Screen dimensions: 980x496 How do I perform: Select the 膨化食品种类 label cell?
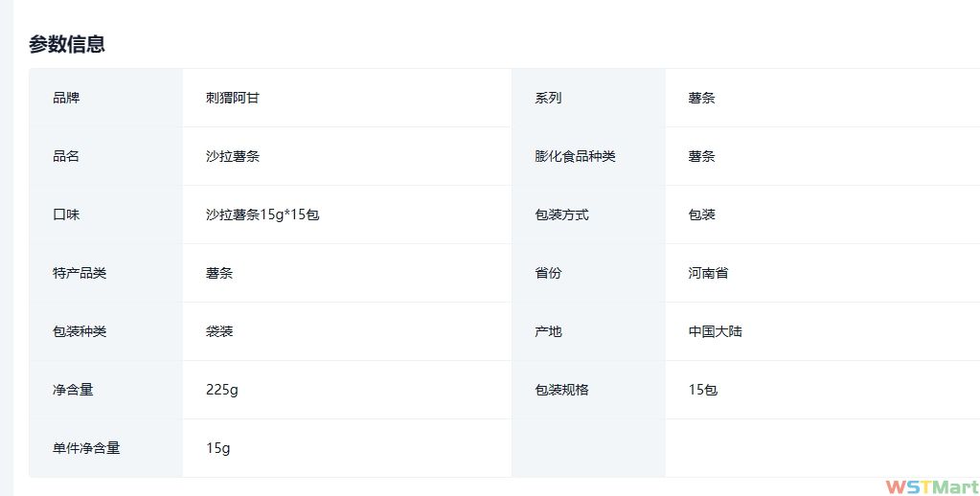pos(575,156)
